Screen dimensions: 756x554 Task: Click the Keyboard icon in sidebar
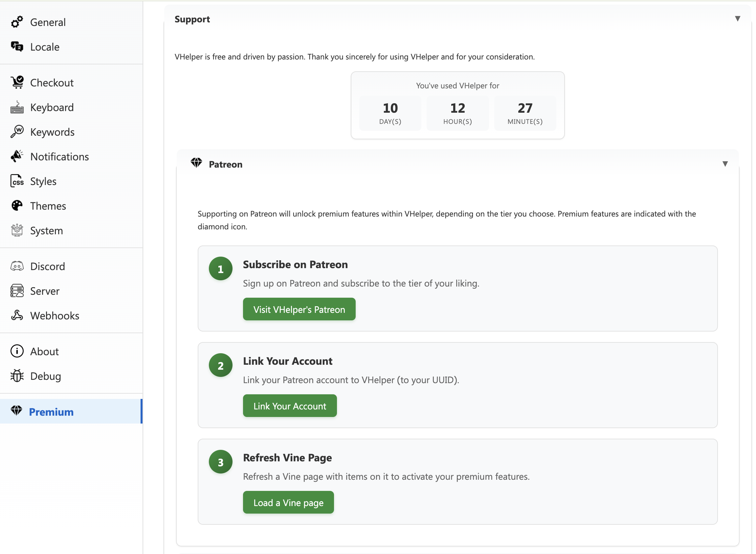[17, 107]
